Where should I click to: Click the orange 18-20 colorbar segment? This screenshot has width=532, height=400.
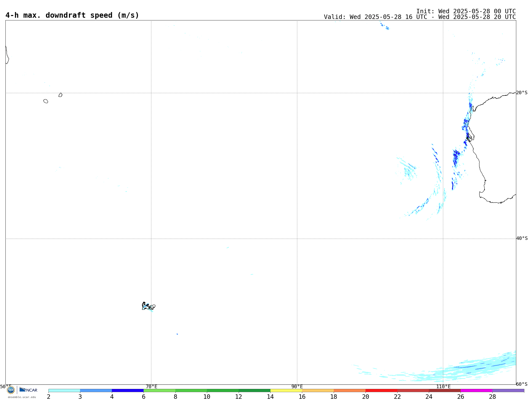[349, 391]
